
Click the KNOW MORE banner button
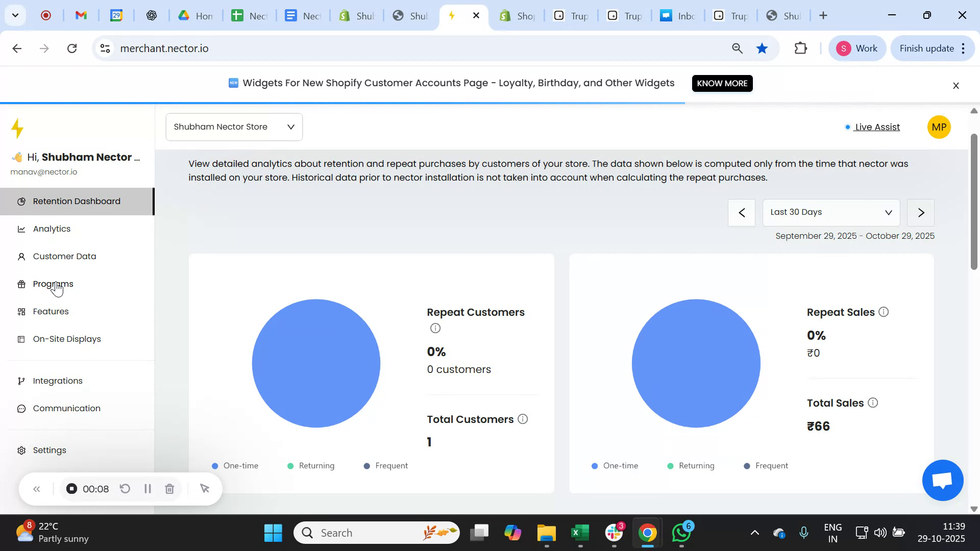tap(722, 84)
